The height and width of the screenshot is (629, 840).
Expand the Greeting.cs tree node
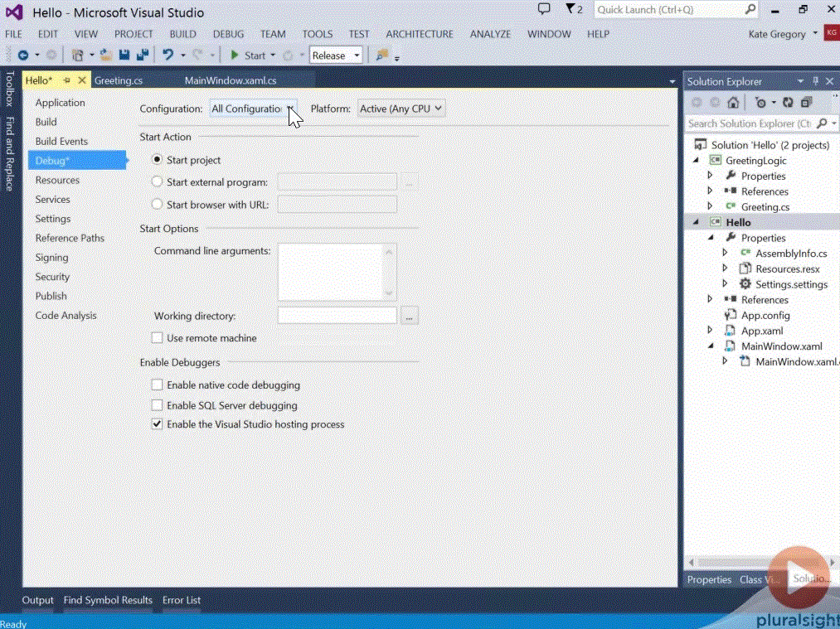(x=711, y=206)
